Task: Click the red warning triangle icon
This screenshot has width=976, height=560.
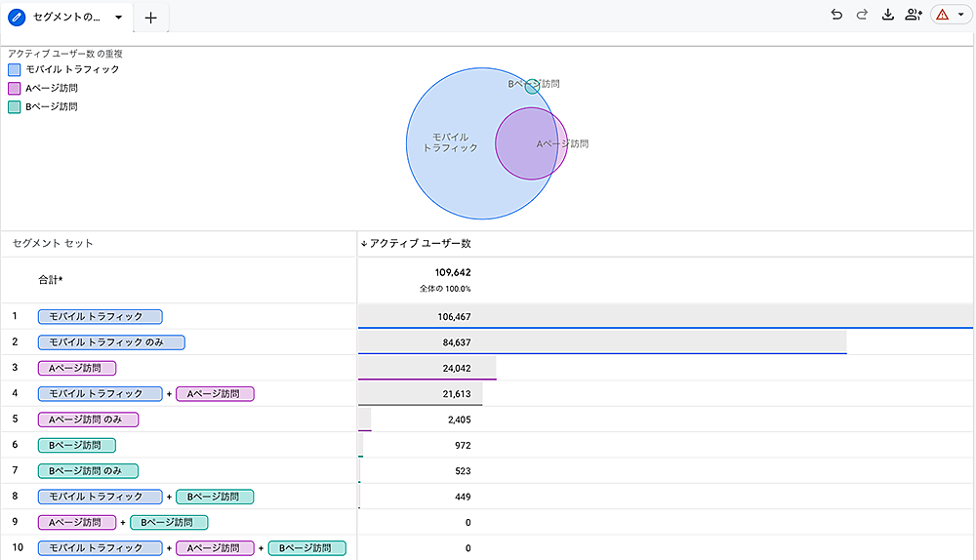Action: click(x=943, y=16)
